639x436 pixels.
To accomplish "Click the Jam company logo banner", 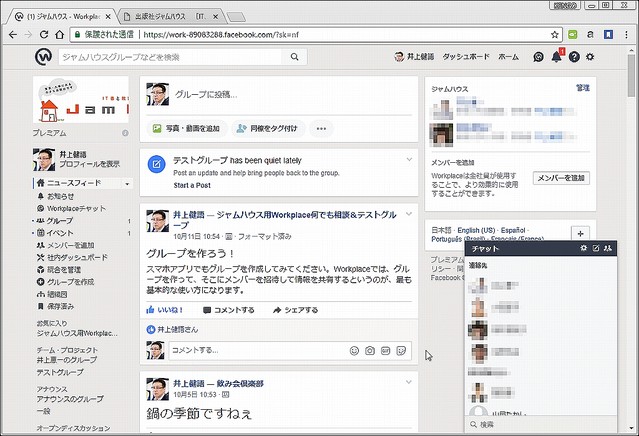I will pyautogui.click(x=81, y=100).
